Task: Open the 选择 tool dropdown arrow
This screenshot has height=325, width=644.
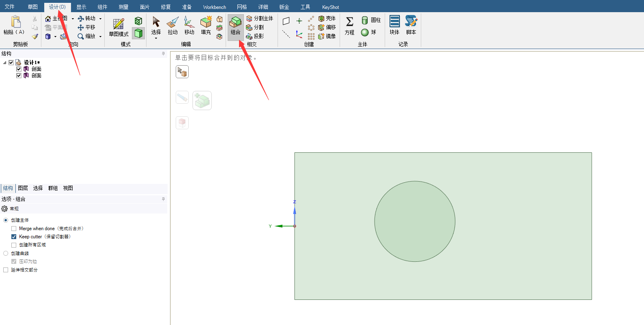Action: click(156, 38)
